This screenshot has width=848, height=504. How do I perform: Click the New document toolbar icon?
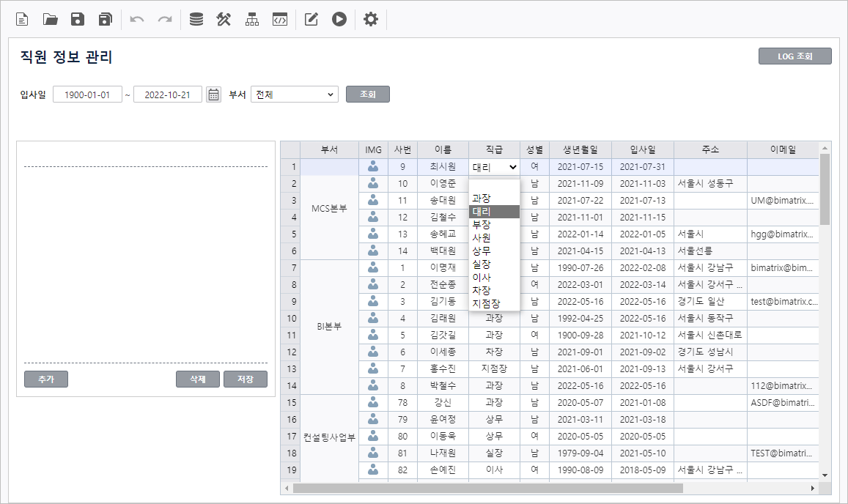tap(22, 20)
